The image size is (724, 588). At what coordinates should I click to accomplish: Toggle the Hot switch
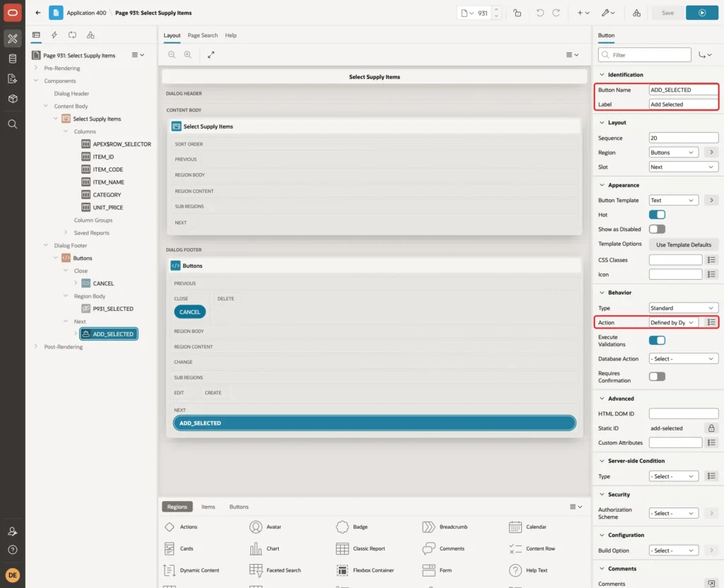657,215
